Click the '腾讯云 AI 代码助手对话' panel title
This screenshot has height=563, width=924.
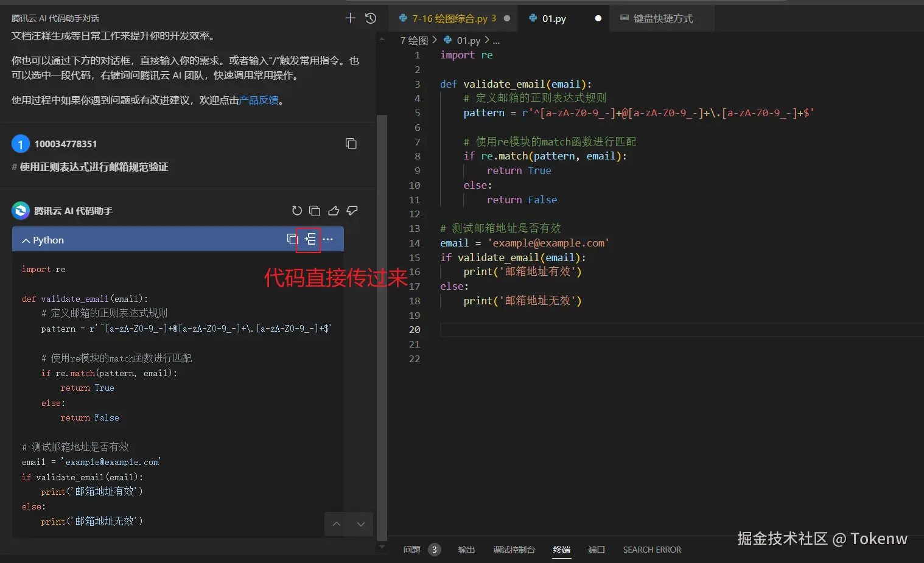[x=55, y=18]
